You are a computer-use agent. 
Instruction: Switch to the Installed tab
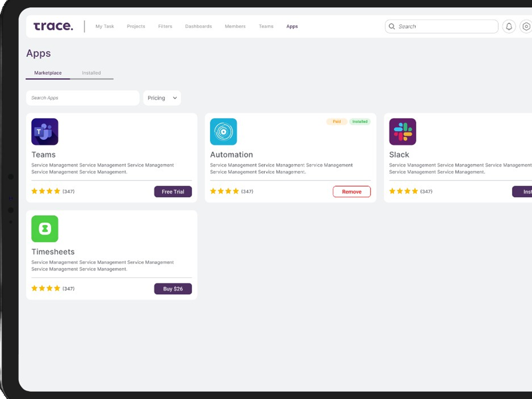[x=91, y=73]
